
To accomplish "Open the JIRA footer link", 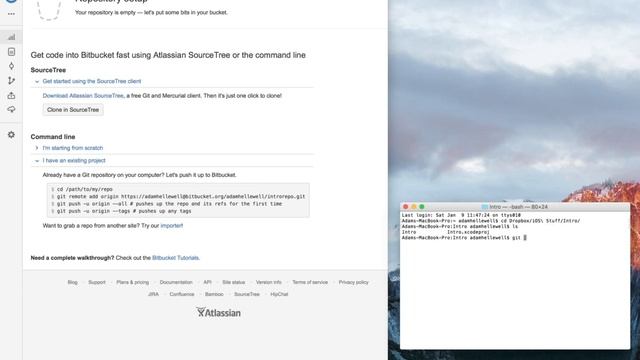I will coord(153,294).
